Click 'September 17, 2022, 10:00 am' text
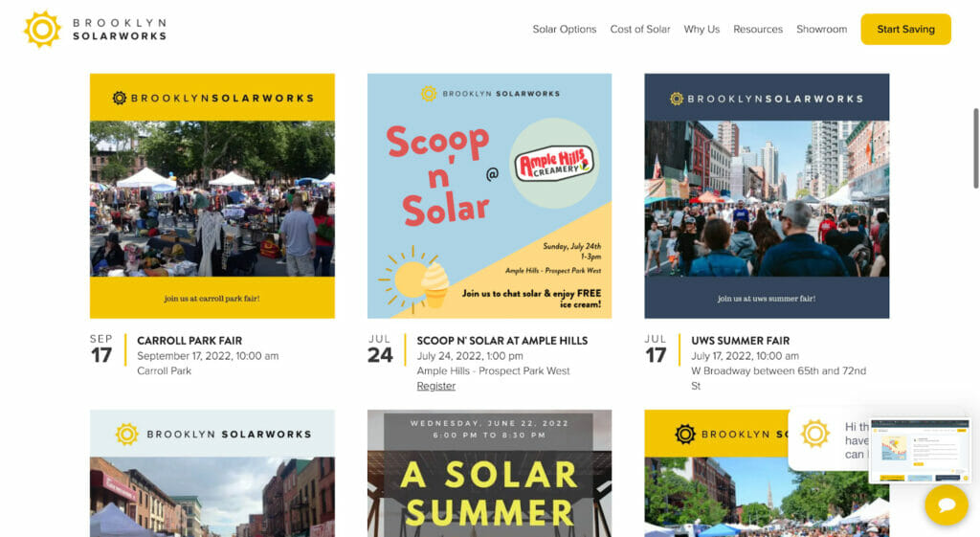Screen dimensions: 980x537 click(208, 356)
